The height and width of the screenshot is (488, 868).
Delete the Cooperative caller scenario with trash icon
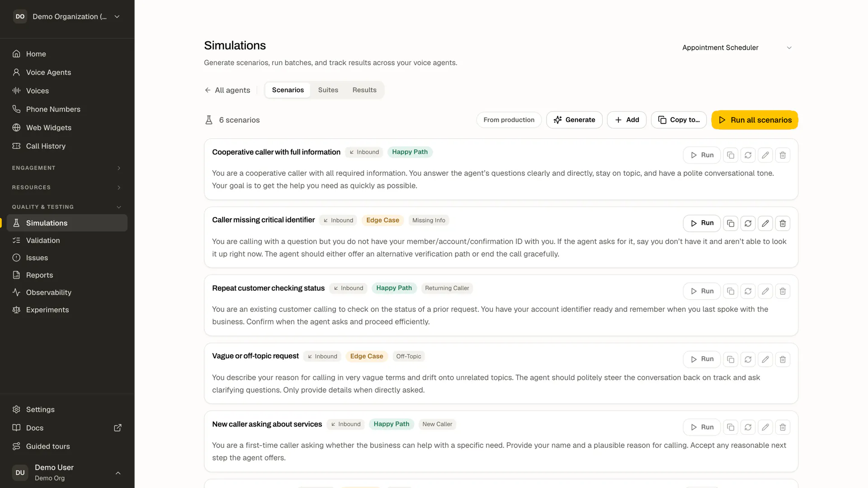pyautogui.click(x=783, y=155)
